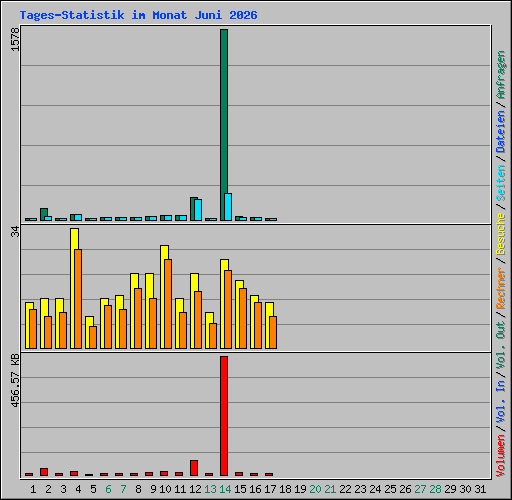The height and width of the screenshot is (500, 512).
Task: Click day 4 on the x-axis
Action: pyautogui.click(x=78, y=489)
